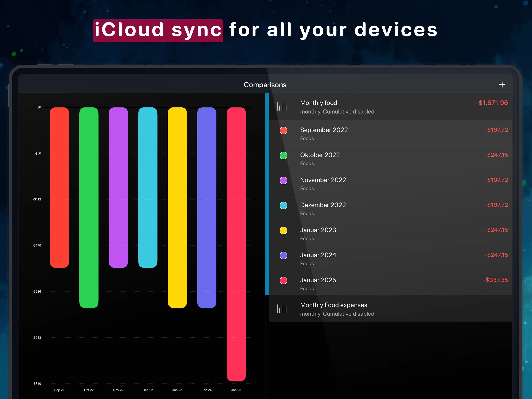Collapse the Monthly food comparison group
Viewport: 532px width, 399px height.
pyautogui.click(x=337, y=107)
